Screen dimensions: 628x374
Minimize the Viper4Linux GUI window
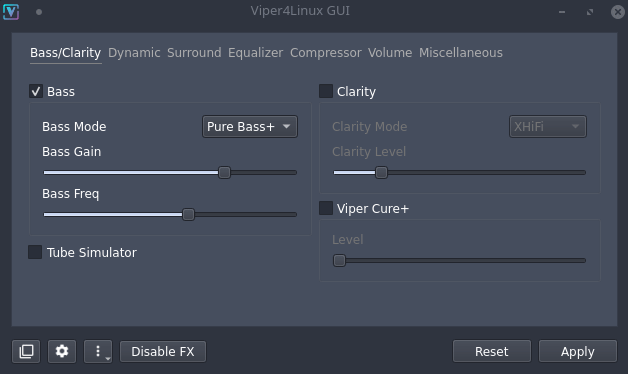pos(562,12)
